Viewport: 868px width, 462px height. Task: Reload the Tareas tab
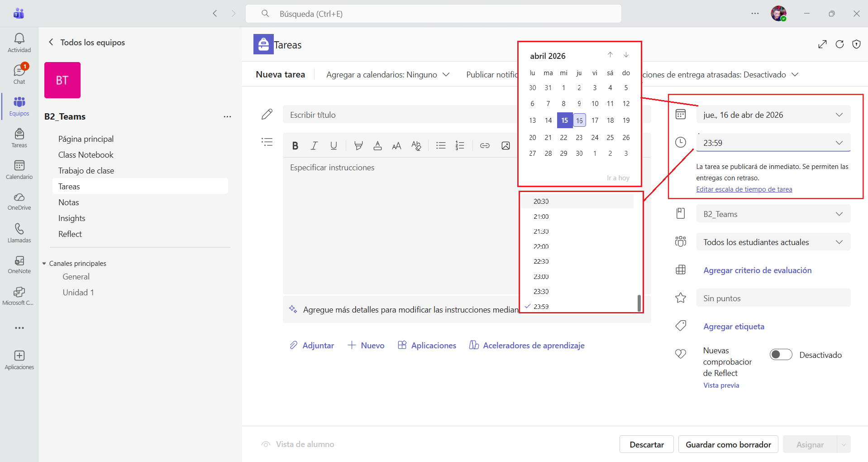pos(839,44)
